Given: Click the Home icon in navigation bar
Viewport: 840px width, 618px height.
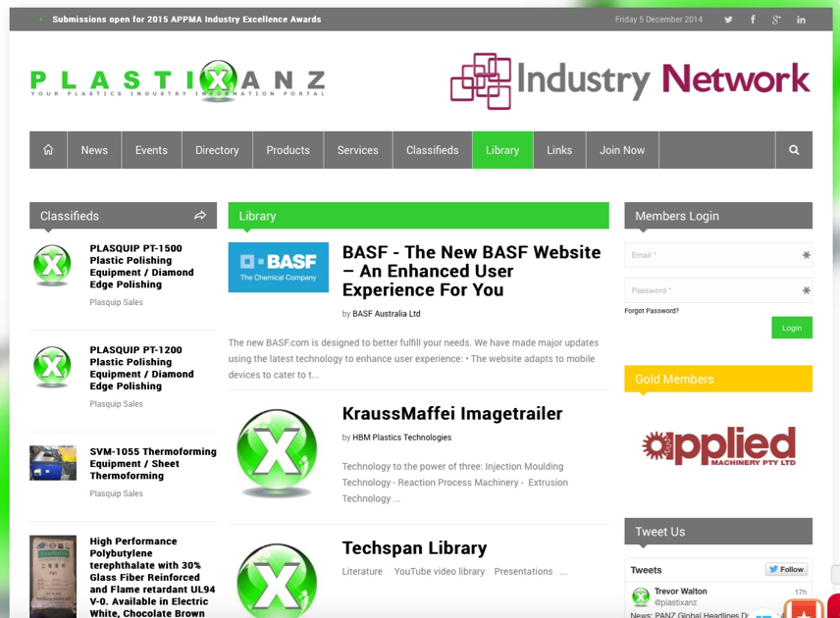Looking at the screenshot, I should tap(48, 150).
